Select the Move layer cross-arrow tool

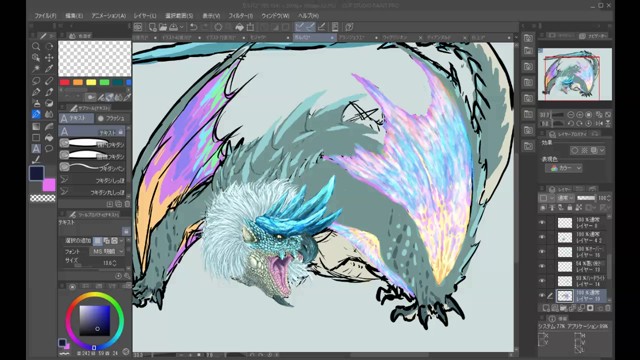[49, 58]
